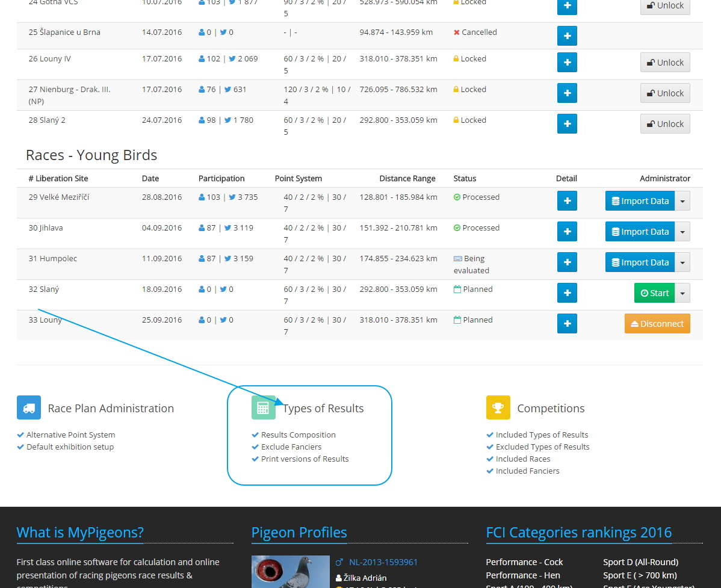721x588 pixels.
Task: Open detail plus button for Velké Meziříčí
Action: coord(567,201)
